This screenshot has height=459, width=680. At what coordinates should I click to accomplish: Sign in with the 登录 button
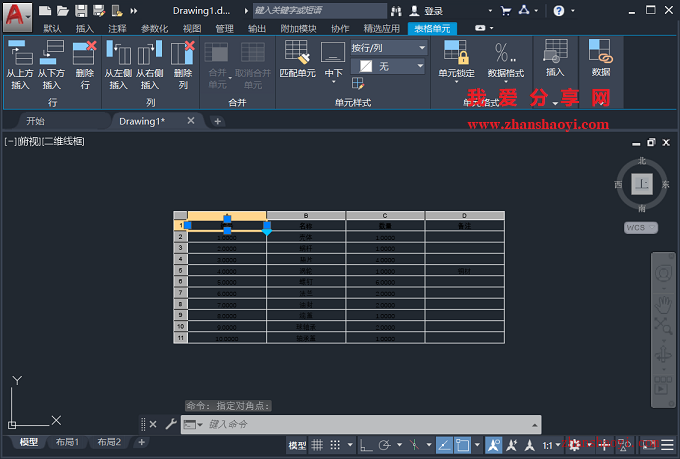[427, 11]
